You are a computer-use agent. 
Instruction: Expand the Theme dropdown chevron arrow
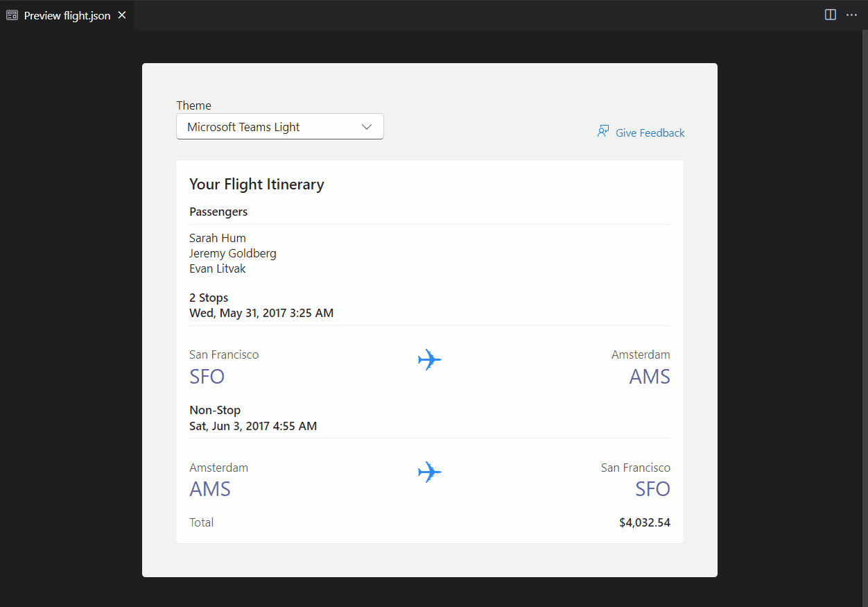(x=367, y=127)
